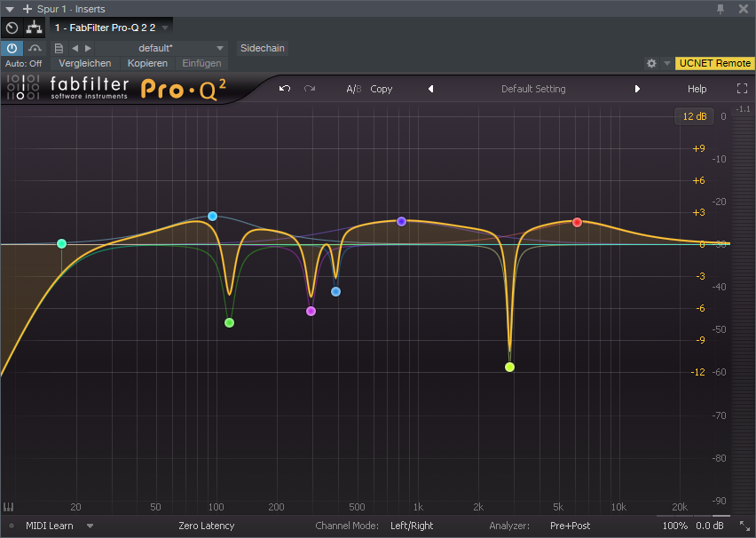Add insert with plus icon
This screenshot has width=756, height=538.
coord(27,9)
